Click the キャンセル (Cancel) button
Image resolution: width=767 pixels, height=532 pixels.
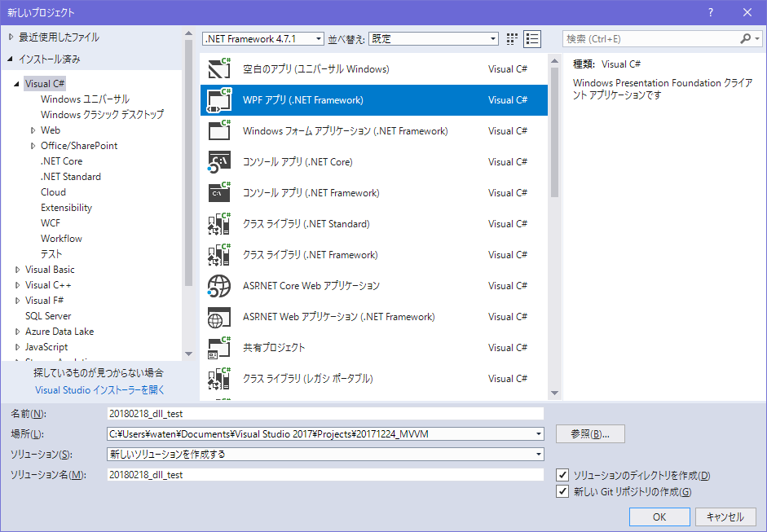725,517
